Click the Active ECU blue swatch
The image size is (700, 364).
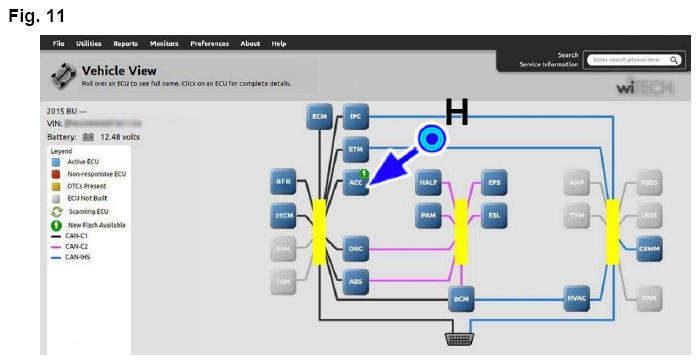(x=56, y=162)
